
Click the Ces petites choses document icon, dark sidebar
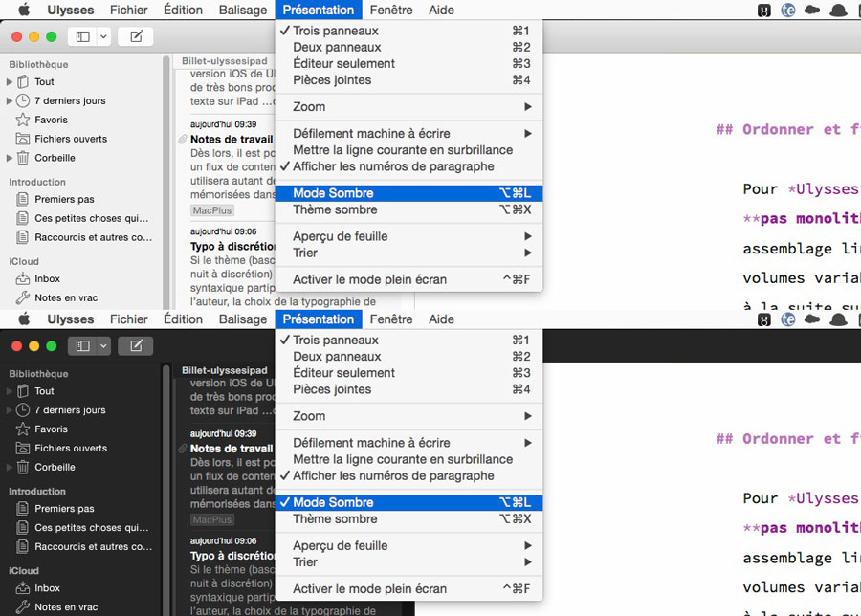coord(23,528)
